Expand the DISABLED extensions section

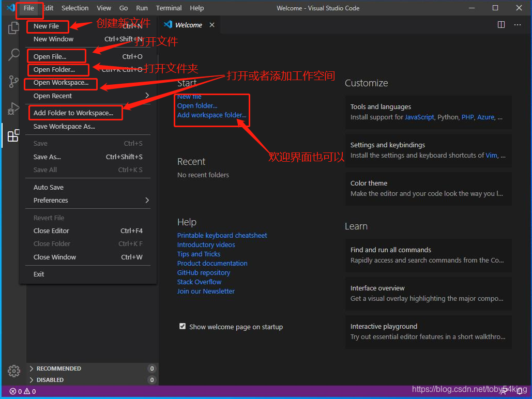(x=92, y=380)
